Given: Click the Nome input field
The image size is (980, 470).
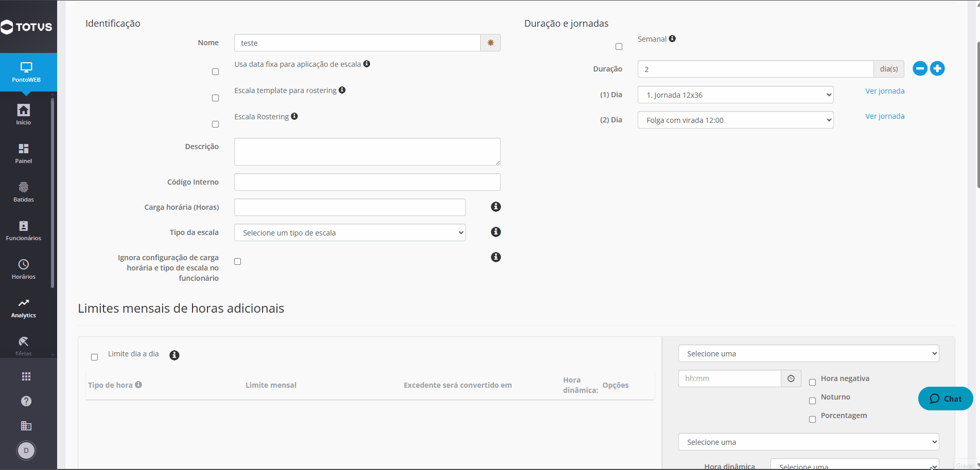Looking at the screenshot, I should pyautogui.click(x=357, y=43).
